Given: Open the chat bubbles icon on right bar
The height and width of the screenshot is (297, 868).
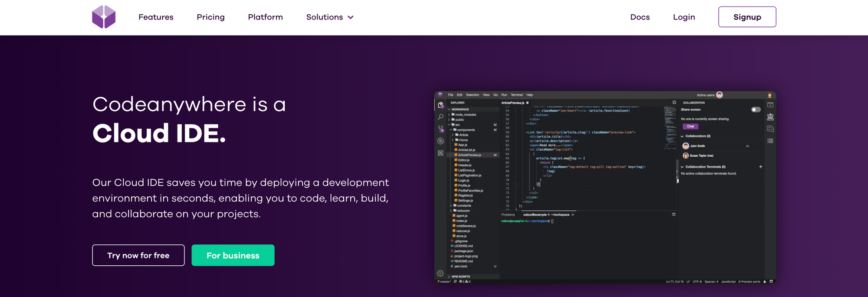Looking at the screenshot, I should click(x=770, y=129).
